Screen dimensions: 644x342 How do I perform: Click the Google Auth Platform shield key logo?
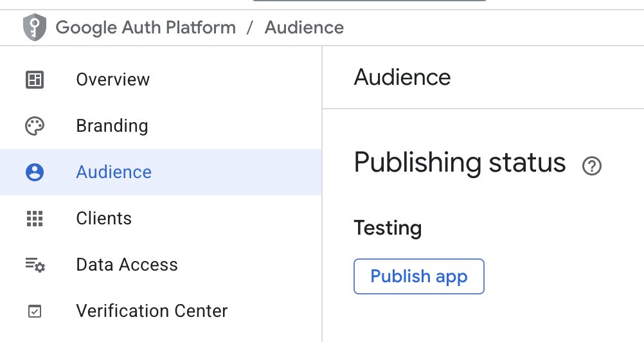coord(34,28)
